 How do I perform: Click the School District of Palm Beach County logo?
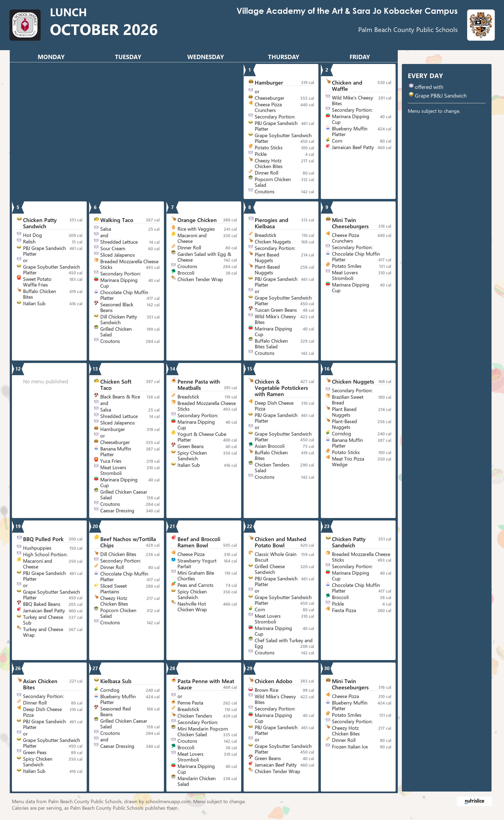point(25,25)
